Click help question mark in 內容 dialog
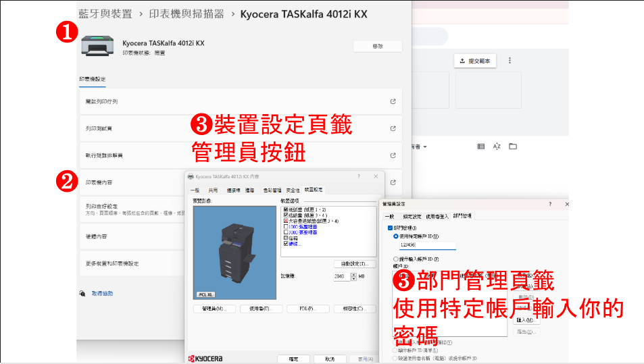 [359, 176]
